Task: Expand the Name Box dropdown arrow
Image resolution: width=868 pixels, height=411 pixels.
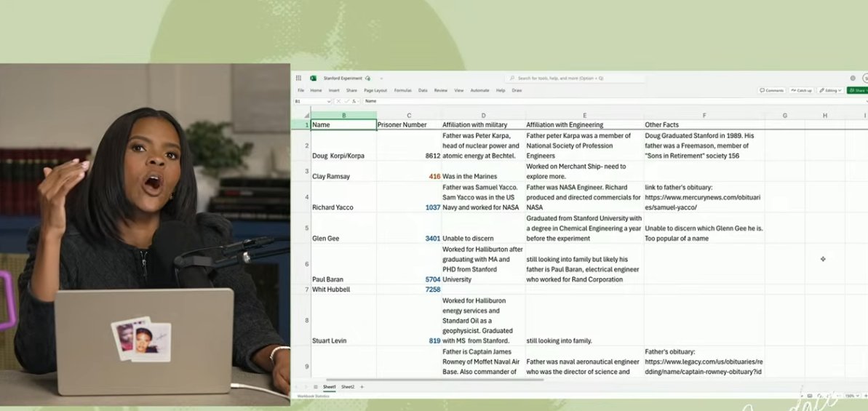Action: click(329, 101)
